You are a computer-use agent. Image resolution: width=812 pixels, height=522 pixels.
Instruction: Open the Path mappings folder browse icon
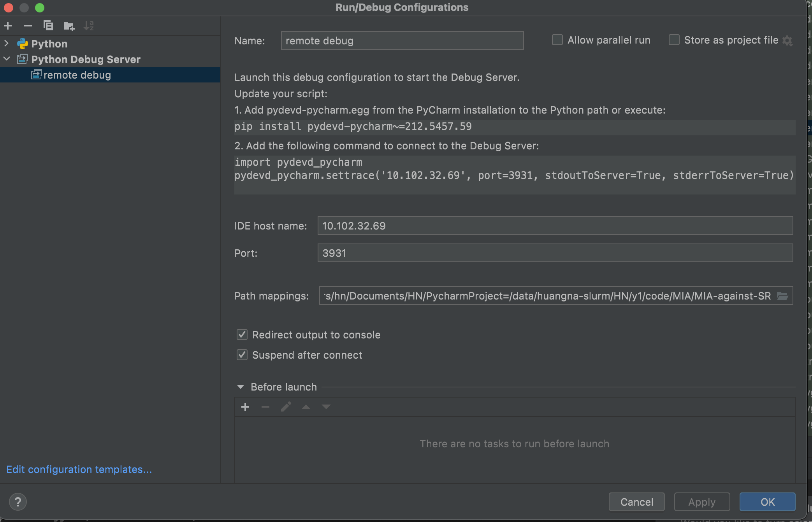[x=782, y=296]
